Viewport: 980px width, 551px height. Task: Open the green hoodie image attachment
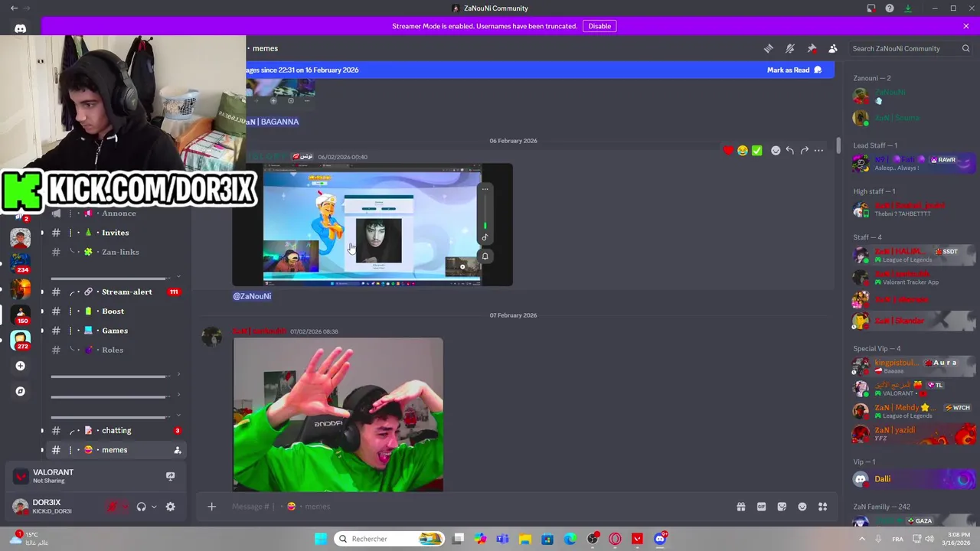[338, 415]
